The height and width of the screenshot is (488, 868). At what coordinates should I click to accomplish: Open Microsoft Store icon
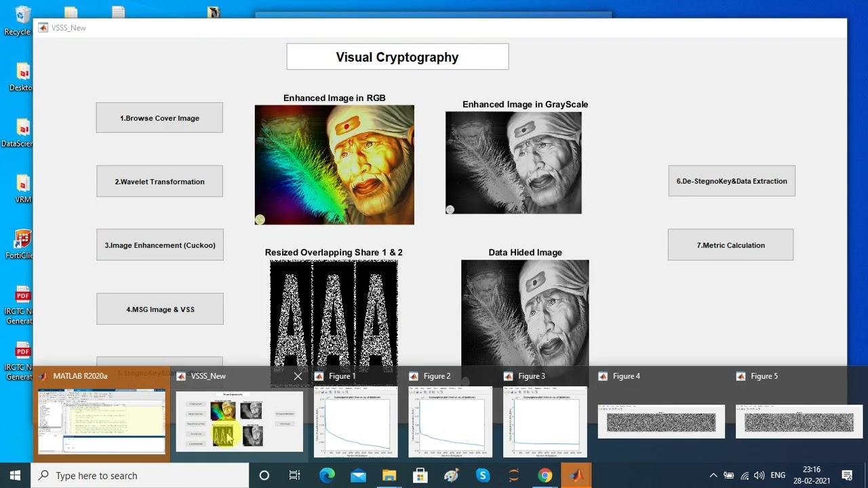420,475
